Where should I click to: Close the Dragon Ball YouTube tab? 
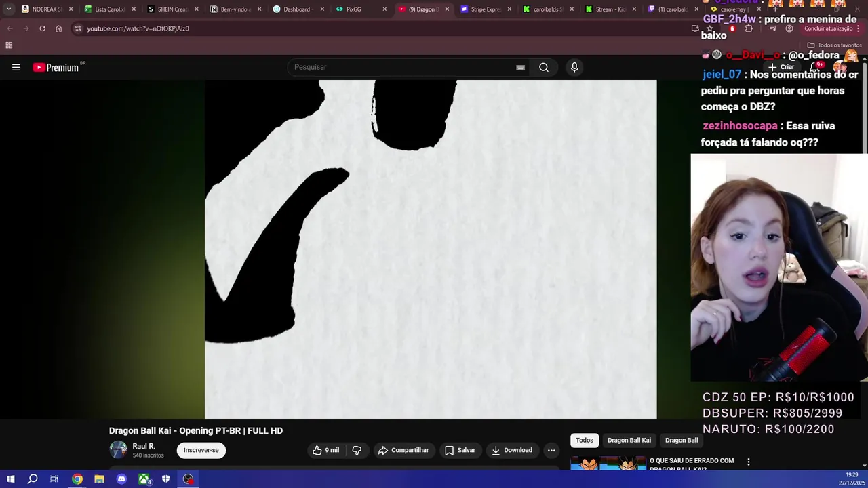[x=447, y=9]
